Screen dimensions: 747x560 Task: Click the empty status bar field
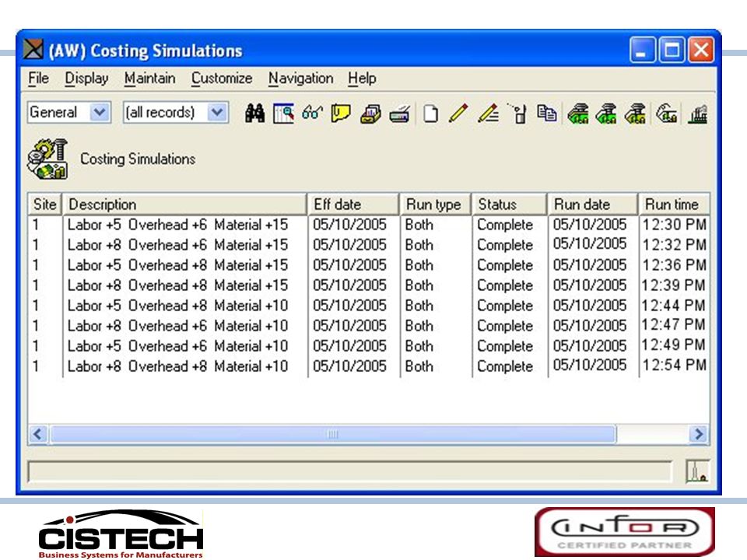(x=350, y=472)
